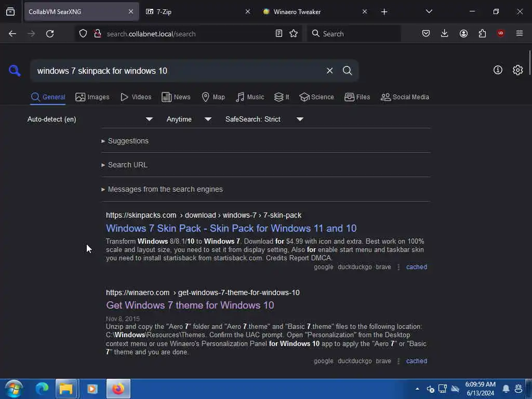Click skinpacks.com result URL
The width and height of the screenshot is (532, 399).
click(204, 215)
